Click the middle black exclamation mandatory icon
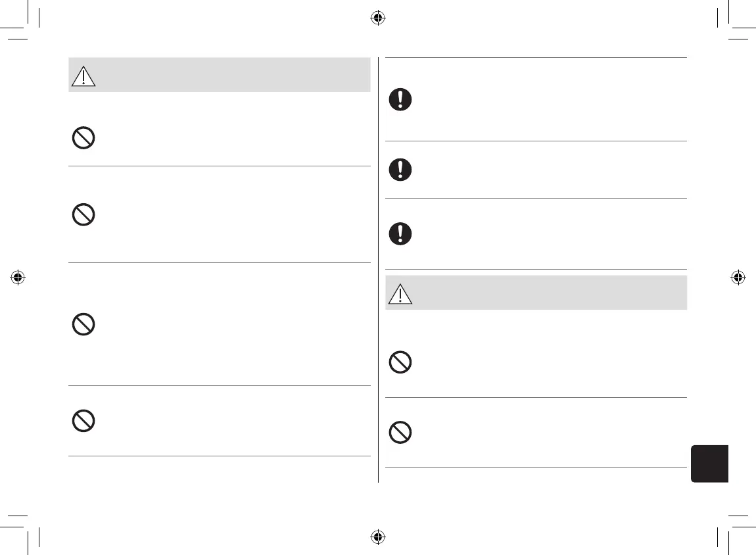This screenshot has width=756, height=555. coord(400,170)
